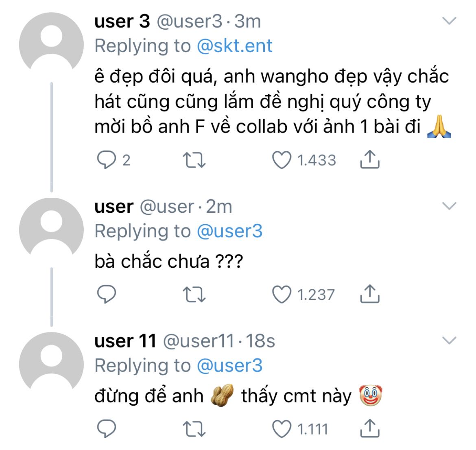
Task: Expand the chevron menu on user's 2m tweet
Action: (x=449, y=206)
